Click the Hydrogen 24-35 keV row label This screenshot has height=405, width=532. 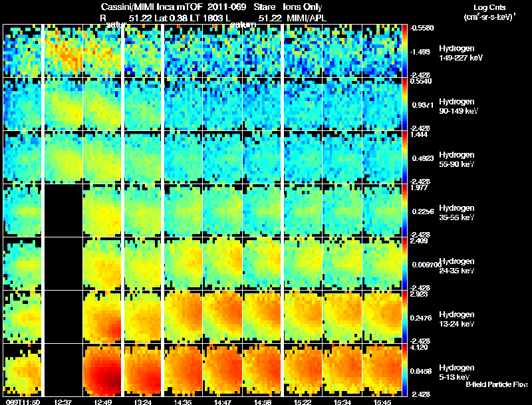(x=457, y=266)
